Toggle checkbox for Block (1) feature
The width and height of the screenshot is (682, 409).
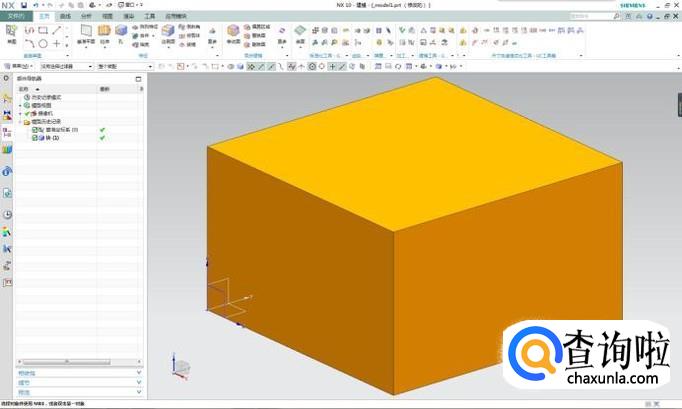pos(36,137)
